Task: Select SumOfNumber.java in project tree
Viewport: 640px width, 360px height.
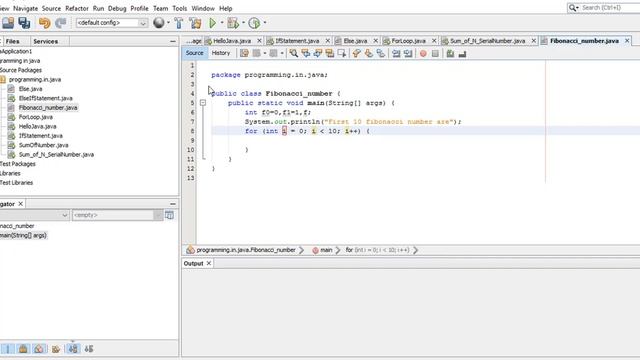Action: coord(44,145)
